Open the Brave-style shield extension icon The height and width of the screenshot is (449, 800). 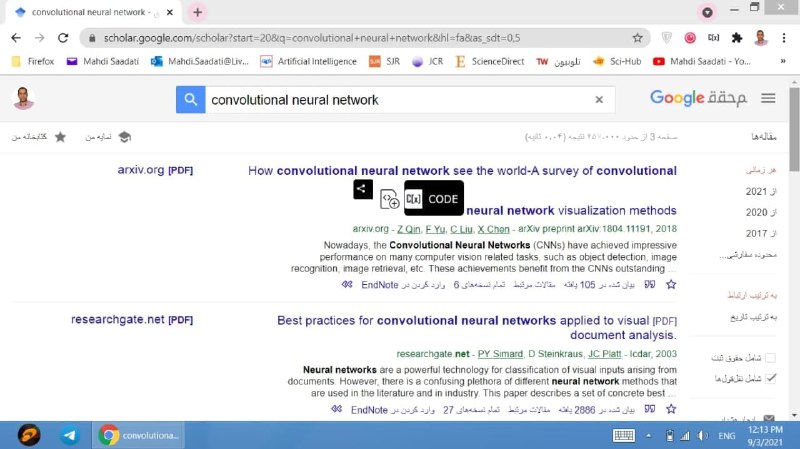(x=666, y=38)
